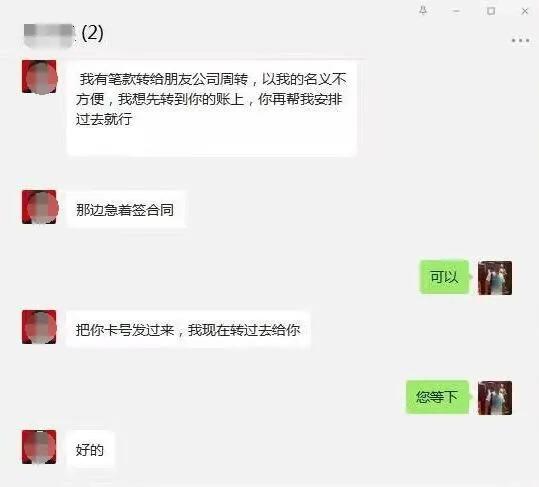Select the 那边急着签合同 message bubble
The width and height of the screenshot is (539, 487).
(126, 209)
